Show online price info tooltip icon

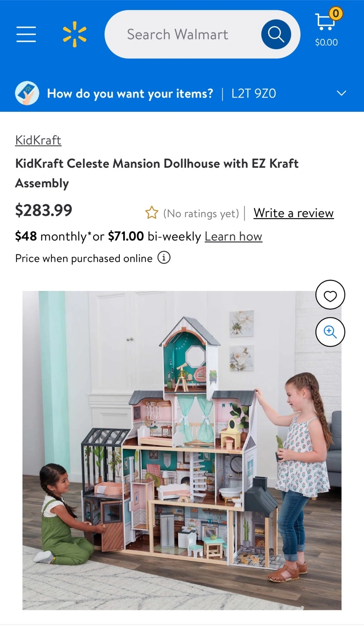click(164, 258)
